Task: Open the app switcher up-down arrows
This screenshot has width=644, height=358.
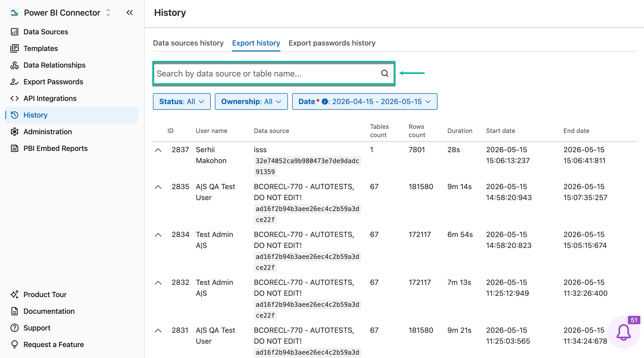Action: (x=108, y=12)
